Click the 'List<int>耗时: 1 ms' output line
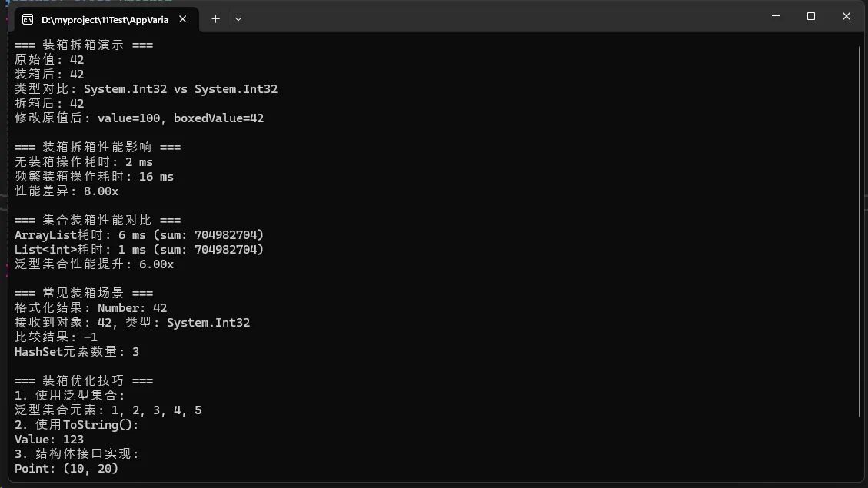This screenshot has height=488, width=868. point(139,250)
